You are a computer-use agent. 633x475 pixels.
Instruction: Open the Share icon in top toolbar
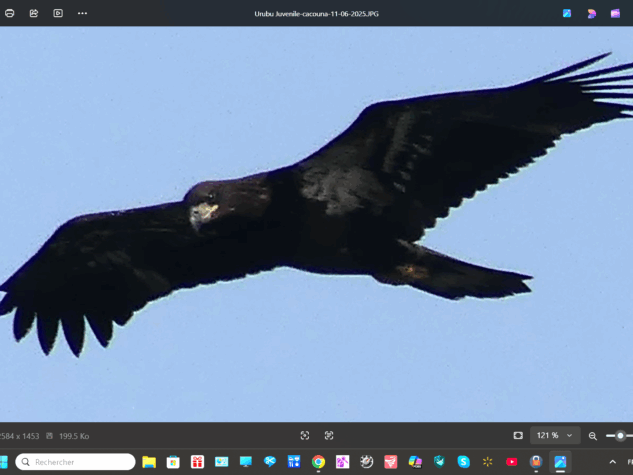coord(34,13)
